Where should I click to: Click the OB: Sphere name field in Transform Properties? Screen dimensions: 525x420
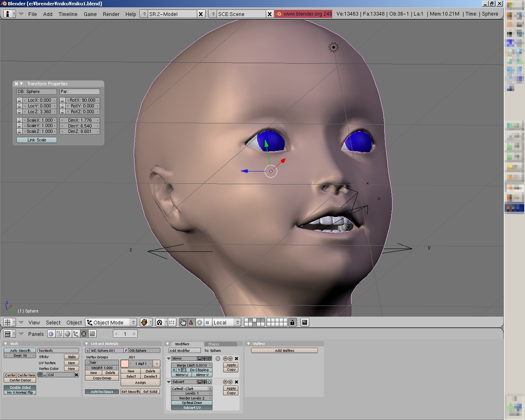coord(37,92)
